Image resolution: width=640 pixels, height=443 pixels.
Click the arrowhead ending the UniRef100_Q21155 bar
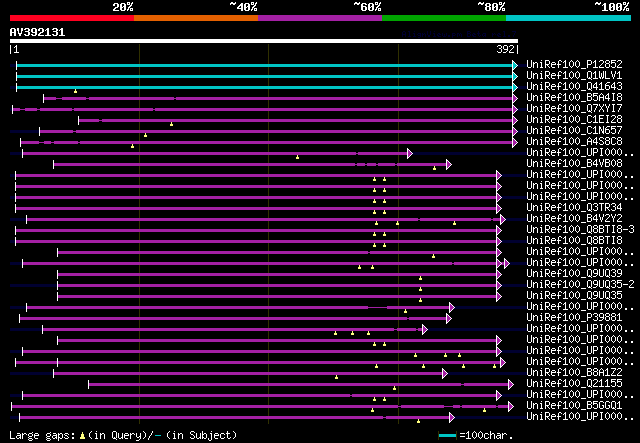[x=512, y=384]
